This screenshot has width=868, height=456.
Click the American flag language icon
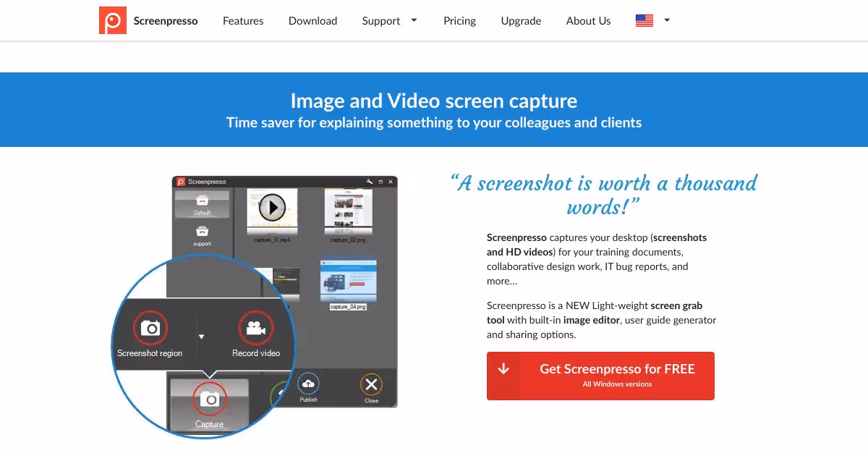(644, 20)
